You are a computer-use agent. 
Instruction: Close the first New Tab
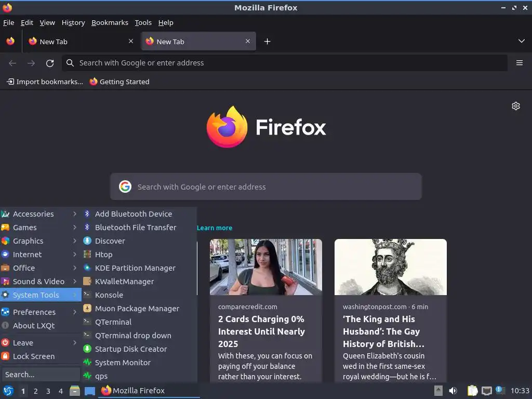click(131, 41)
